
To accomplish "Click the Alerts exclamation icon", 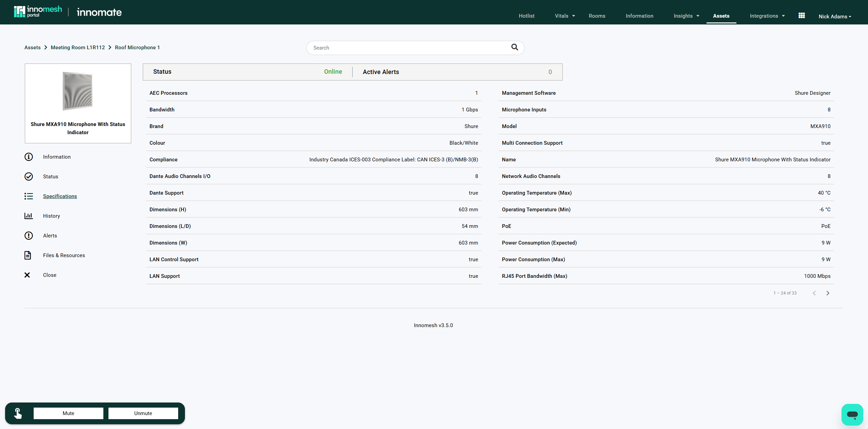I will pos(29,235).
